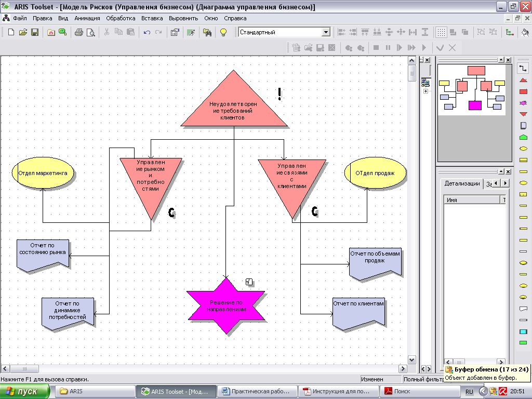Open the Стандартный style dropdown
This screenshot has width=532, height=399.
pyautogui.click(x=326, y=32)
